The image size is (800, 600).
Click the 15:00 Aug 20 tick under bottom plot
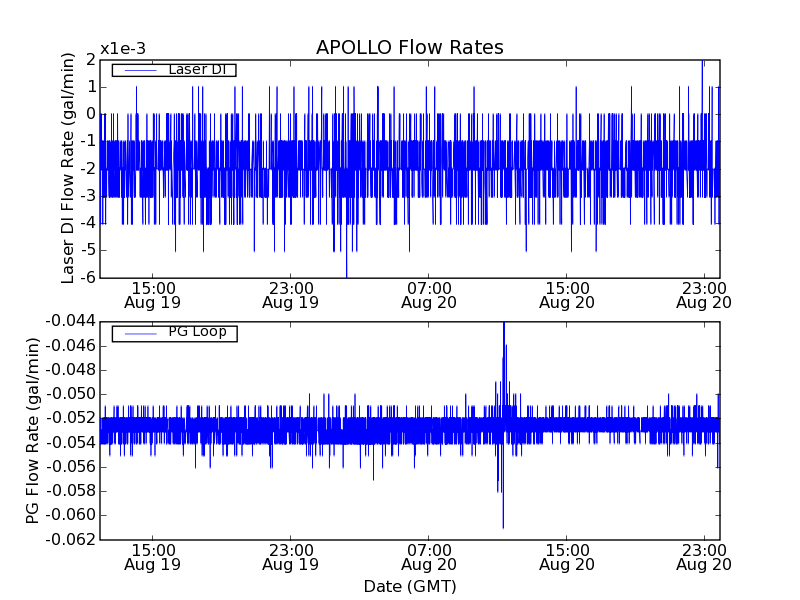pos(567,557)
